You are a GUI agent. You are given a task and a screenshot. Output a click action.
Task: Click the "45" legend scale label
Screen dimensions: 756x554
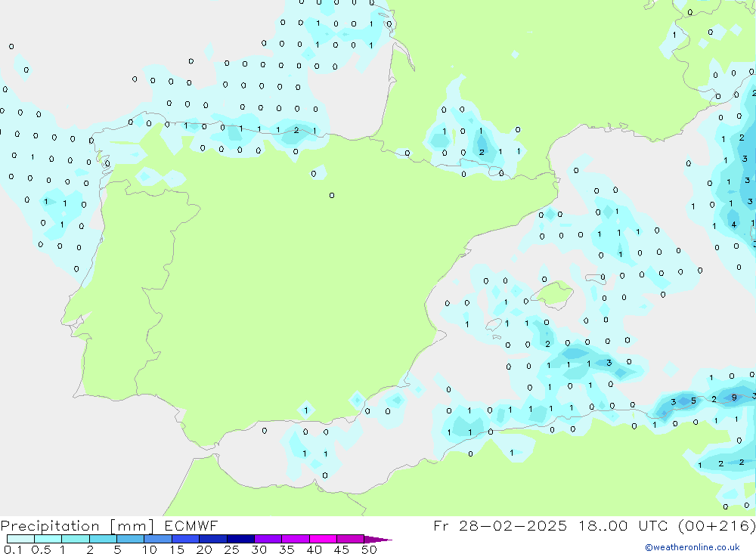coord(342,549)
